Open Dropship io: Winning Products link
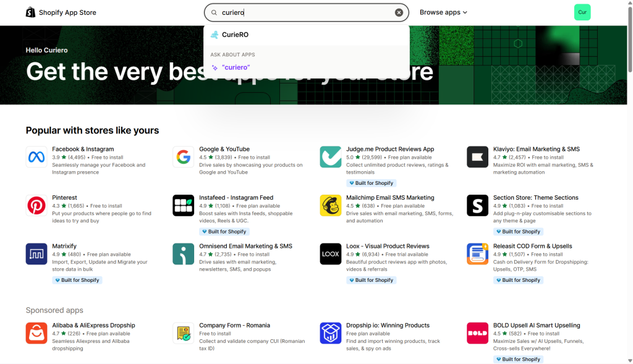Screen dimensions: 633x364 pyautogui.click(x=388, y=325)
